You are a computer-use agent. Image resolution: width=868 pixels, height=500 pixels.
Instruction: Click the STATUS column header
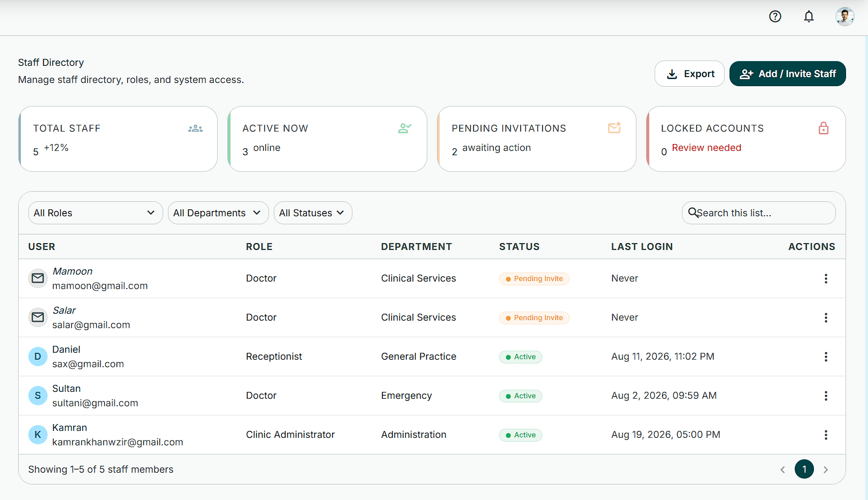tap(519, 247)
